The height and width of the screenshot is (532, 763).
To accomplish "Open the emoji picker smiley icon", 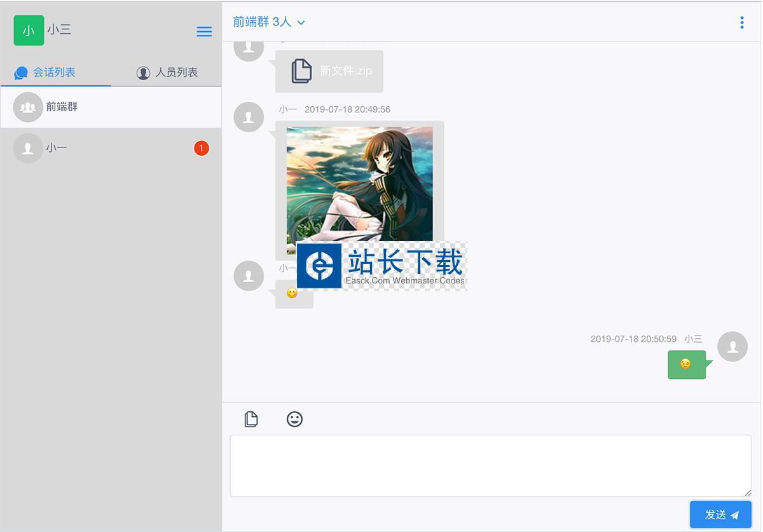I will click(294, 419).
